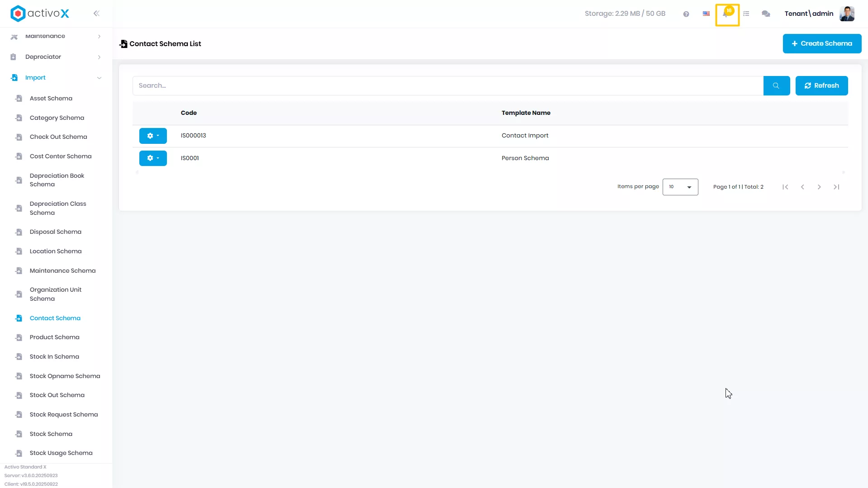Open actions gear for IS0001 row
This screenshot has width=868, height=488.
[x=153, y=158]
